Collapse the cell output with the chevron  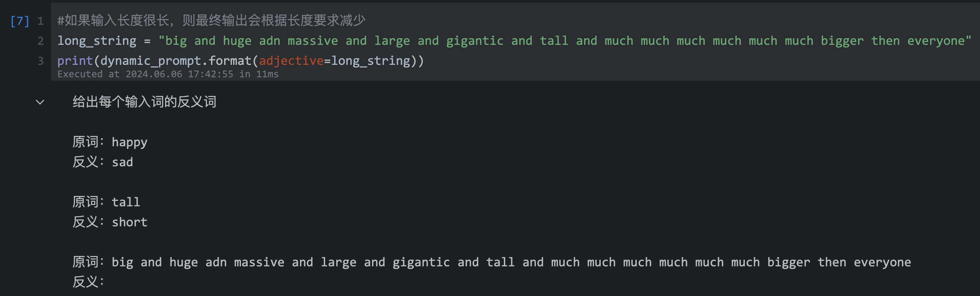coord(40,102)
